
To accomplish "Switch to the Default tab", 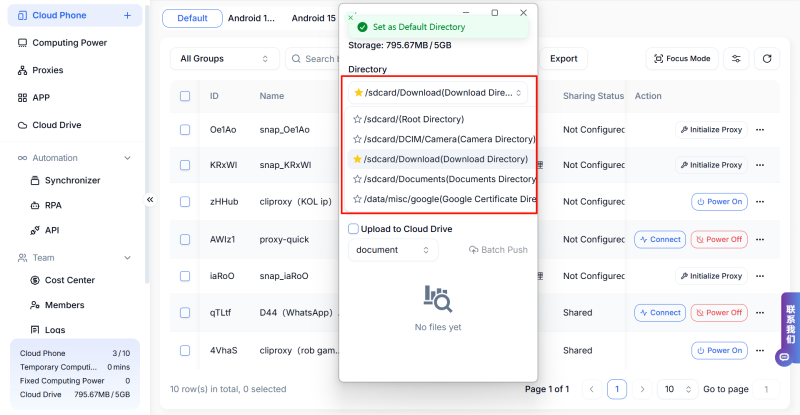I will tap(192, 18).
